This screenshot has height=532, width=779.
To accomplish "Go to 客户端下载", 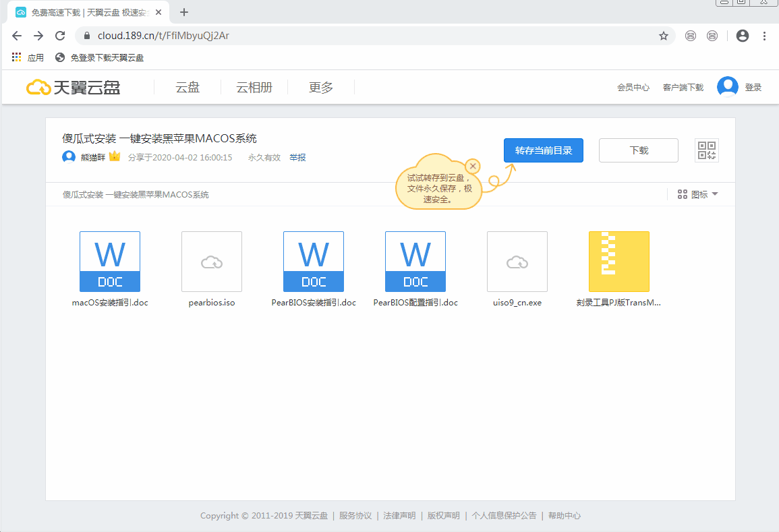I will [x=683, y=88].
